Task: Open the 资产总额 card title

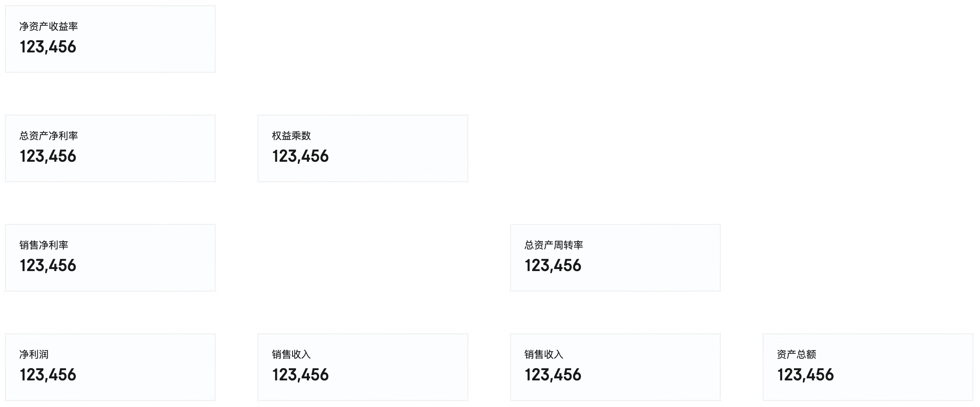Action: 796,354
